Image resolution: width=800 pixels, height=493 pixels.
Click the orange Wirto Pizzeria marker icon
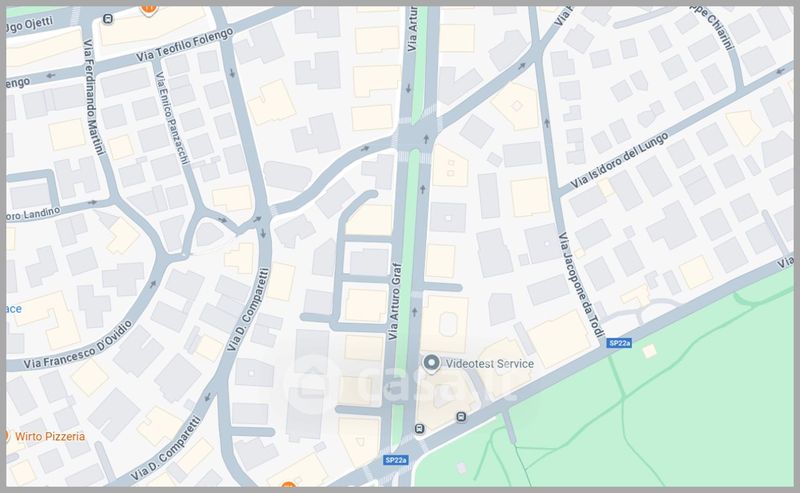point(7,436)
